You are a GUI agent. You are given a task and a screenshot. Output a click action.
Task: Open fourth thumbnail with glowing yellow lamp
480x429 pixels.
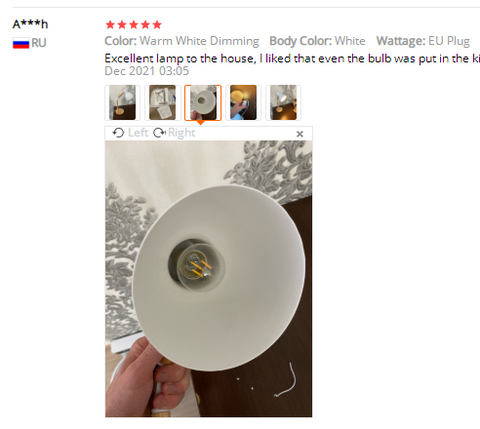[x=243, y=103]
